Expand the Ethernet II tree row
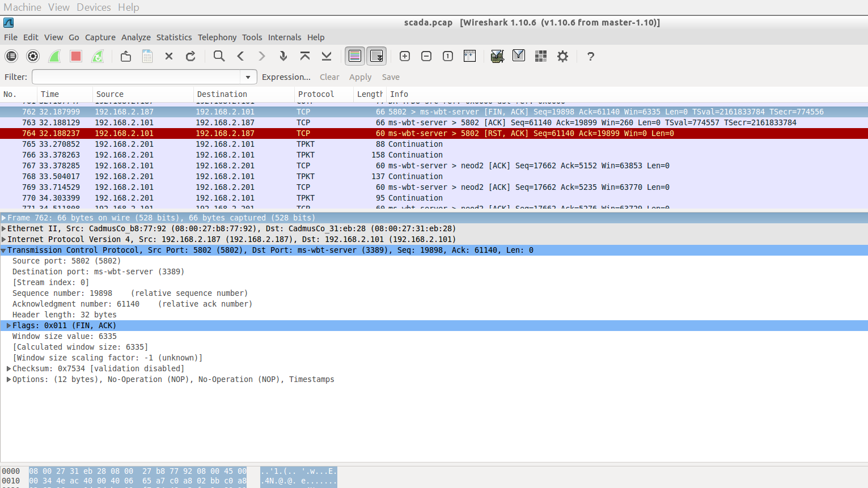 4,228
